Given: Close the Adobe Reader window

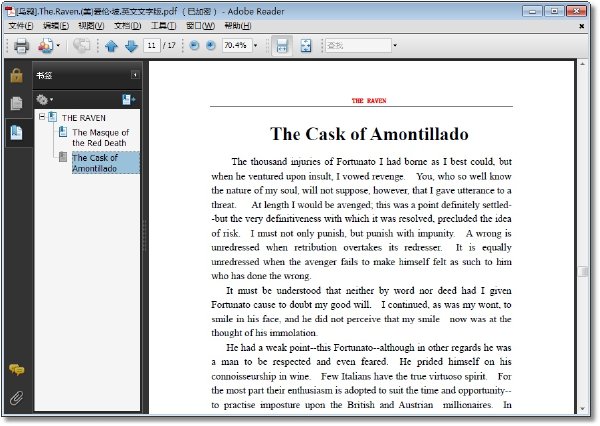Looking at the screenshot, I should coord(576,11).
